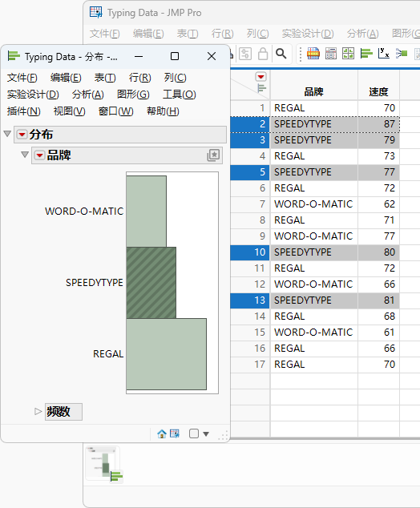420x508 pixels.
Task: Click the Fit Model toolbar icon
Action: click(x=402, y=54)
